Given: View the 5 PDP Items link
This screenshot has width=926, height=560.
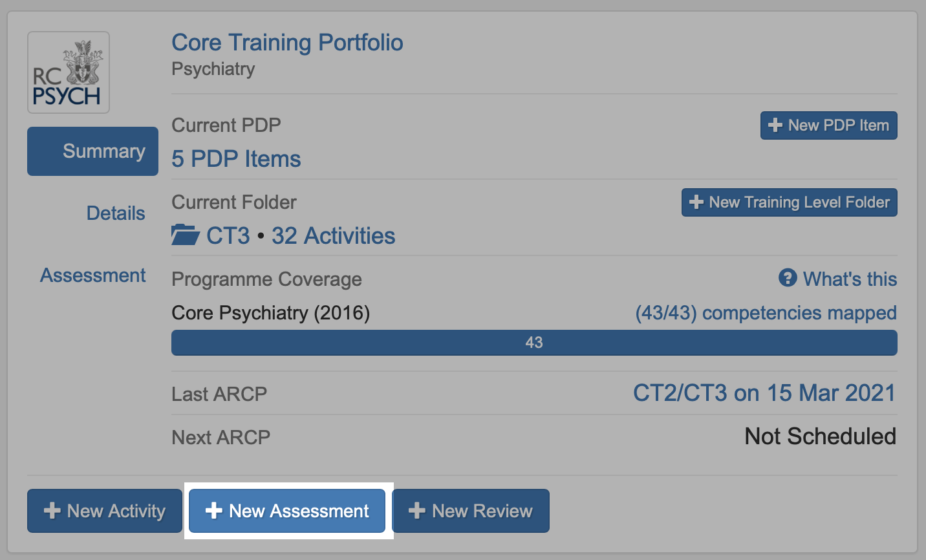Looking at the screenshot, I should [236, 159].
